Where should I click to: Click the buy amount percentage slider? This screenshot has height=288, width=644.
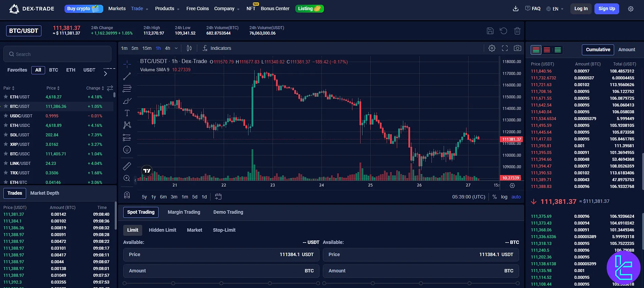click(x=221, y=283)
